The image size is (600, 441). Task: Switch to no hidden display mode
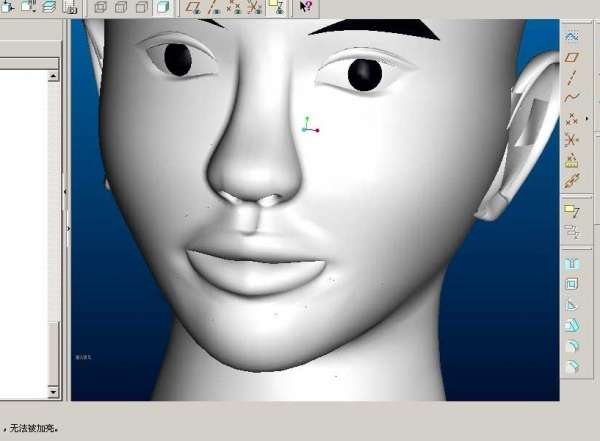pyautogui.click(x=142, y=7)
